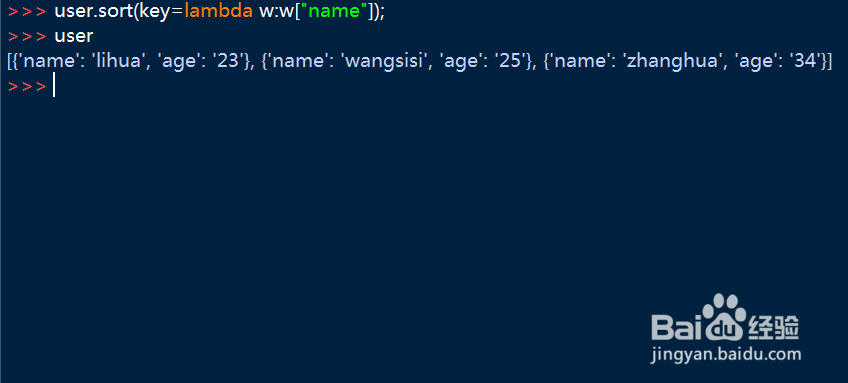Click the red >>> prompt on the last line

27,87
